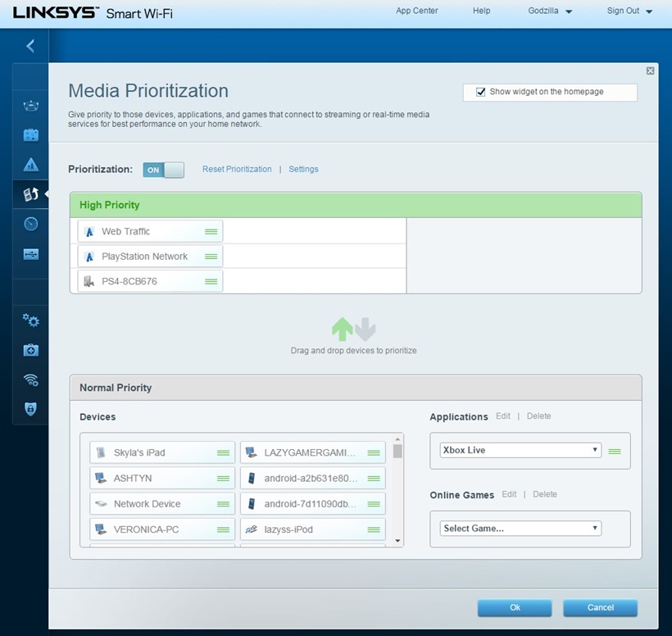
Task: Click the Xbox Live application drag handle
Action: 615,452
